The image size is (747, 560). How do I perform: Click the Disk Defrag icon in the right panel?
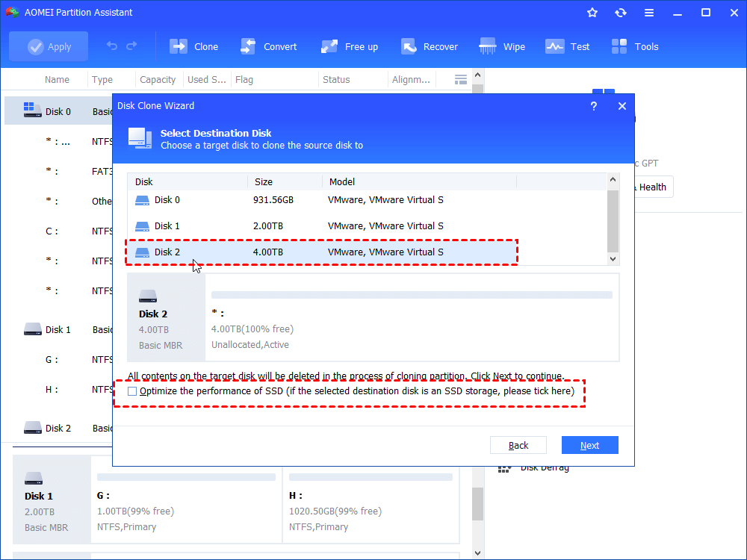pyautogui.click(x=504, y=469)
